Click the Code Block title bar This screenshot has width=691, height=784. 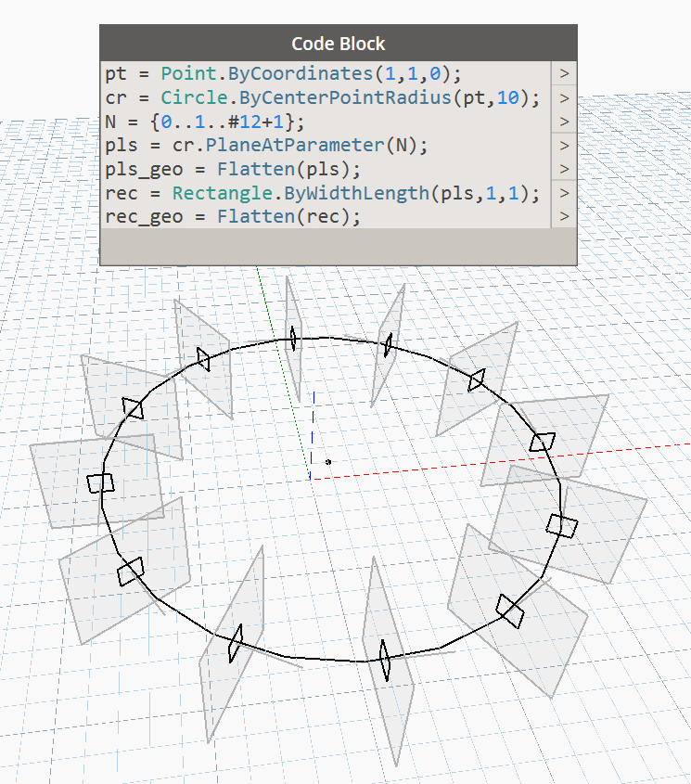(x=339, y=43)
